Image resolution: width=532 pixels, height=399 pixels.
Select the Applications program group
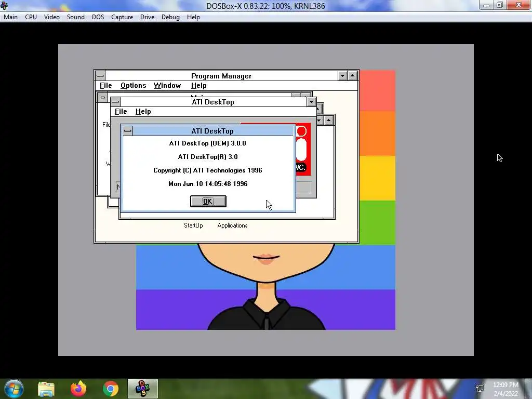[x=232, y=225]
